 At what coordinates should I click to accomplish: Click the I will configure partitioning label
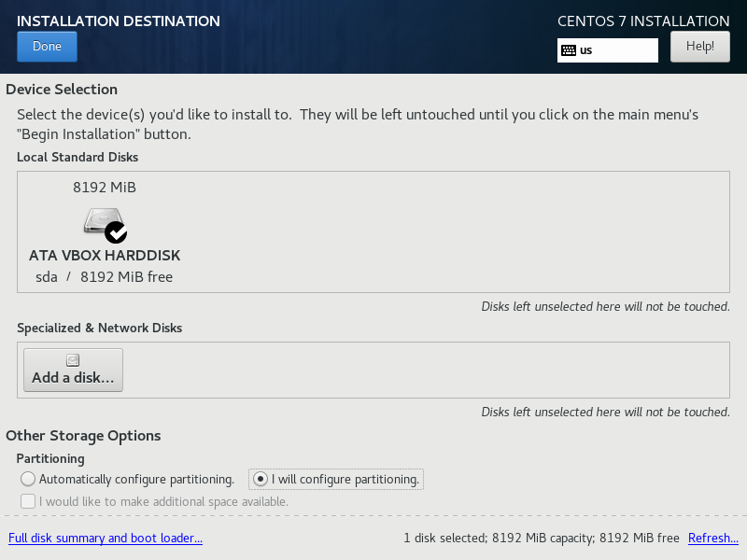click(x=345, y=480)
